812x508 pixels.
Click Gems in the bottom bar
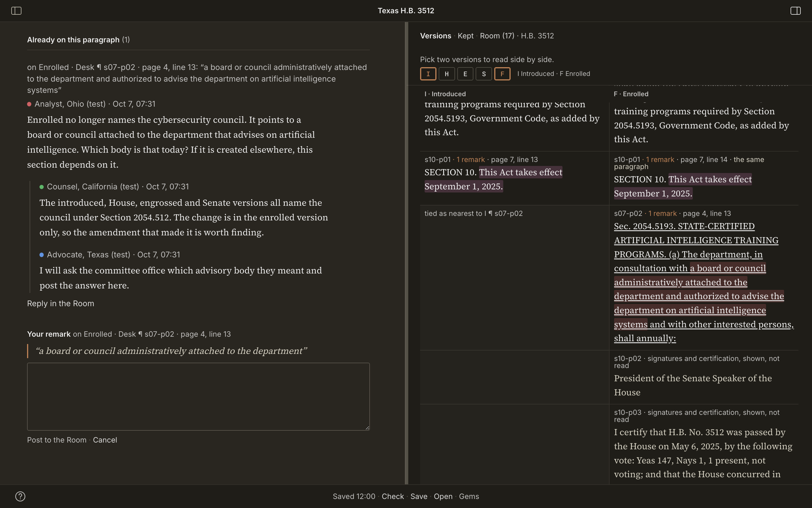click(x=469, y=497)
